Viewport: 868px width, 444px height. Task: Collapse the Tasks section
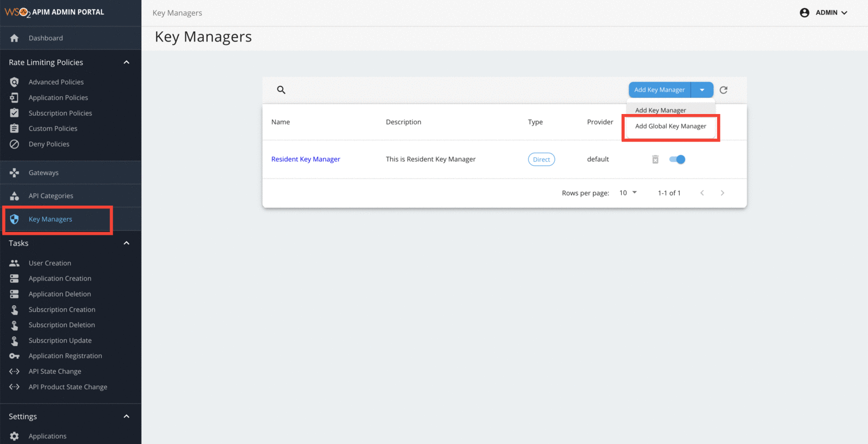coord(126,243)
